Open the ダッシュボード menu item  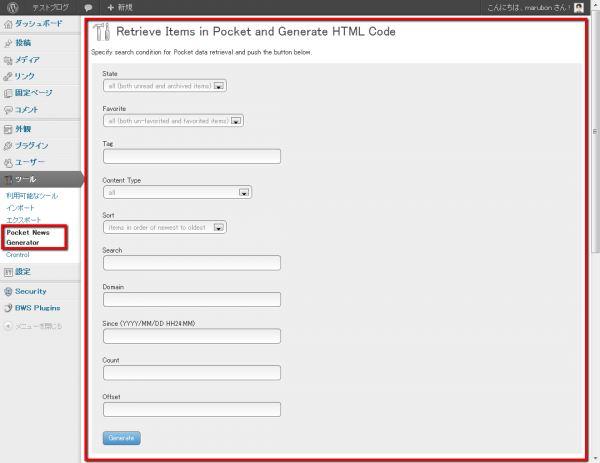click(x=40, y=24)
